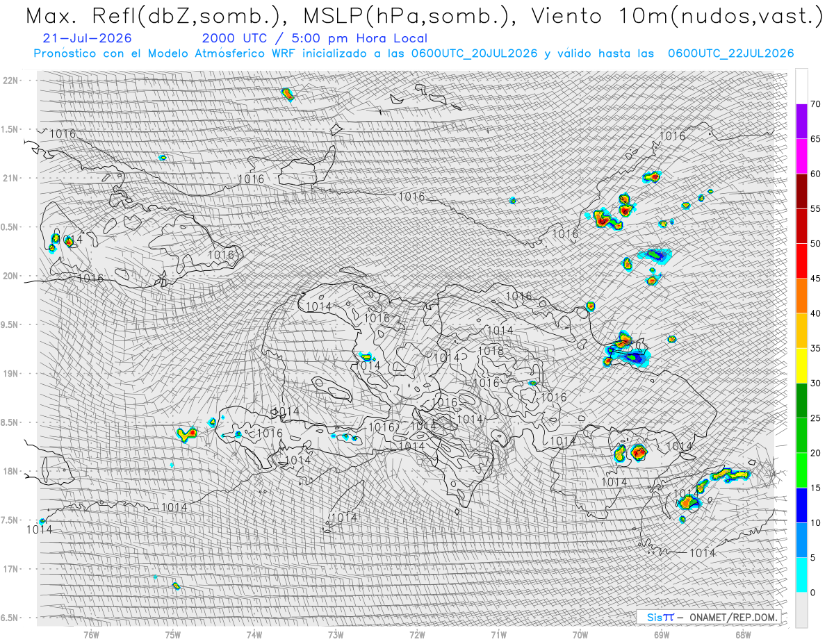Click the '19N' latitude axis label

pyautogui.click(x=10, y=374)
